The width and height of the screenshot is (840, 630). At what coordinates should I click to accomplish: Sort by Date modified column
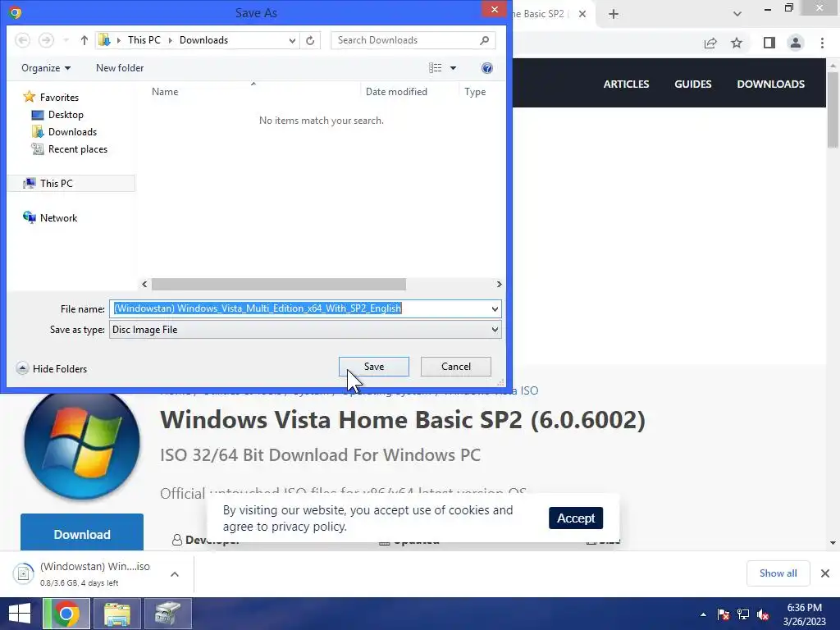coord(396,92)
